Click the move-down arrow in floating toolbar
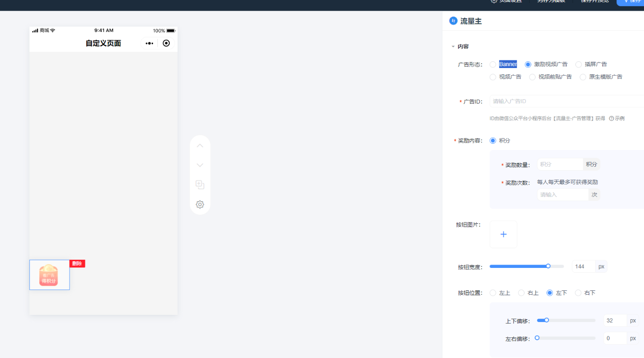This screenshot has width=644, height=358. 200,165
